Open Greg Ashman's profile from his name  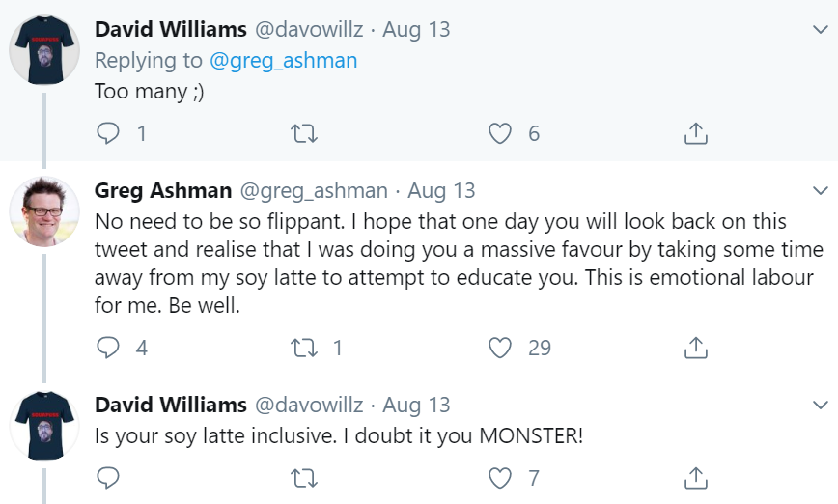pyautogui.click(x=162, y=190)
